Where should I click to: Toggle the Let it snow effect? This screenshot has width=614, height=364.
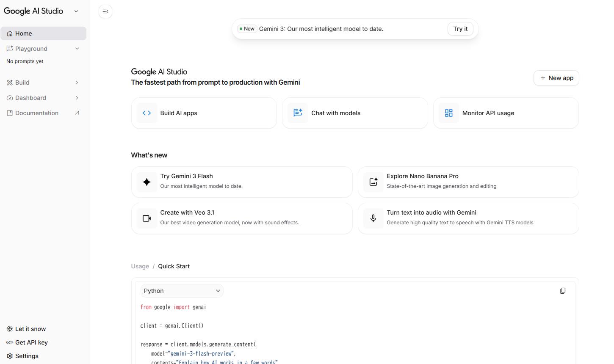[9, 329]
